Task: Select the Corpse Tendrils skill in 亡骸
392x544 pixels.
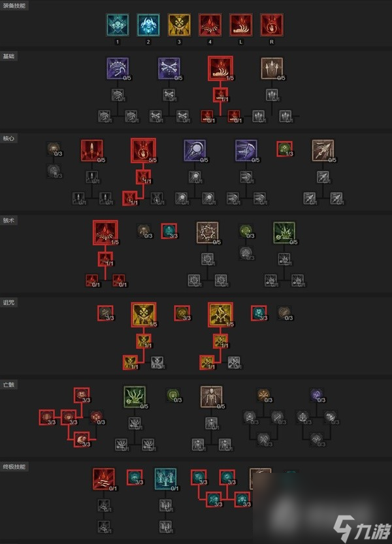Action: [135, 397]
